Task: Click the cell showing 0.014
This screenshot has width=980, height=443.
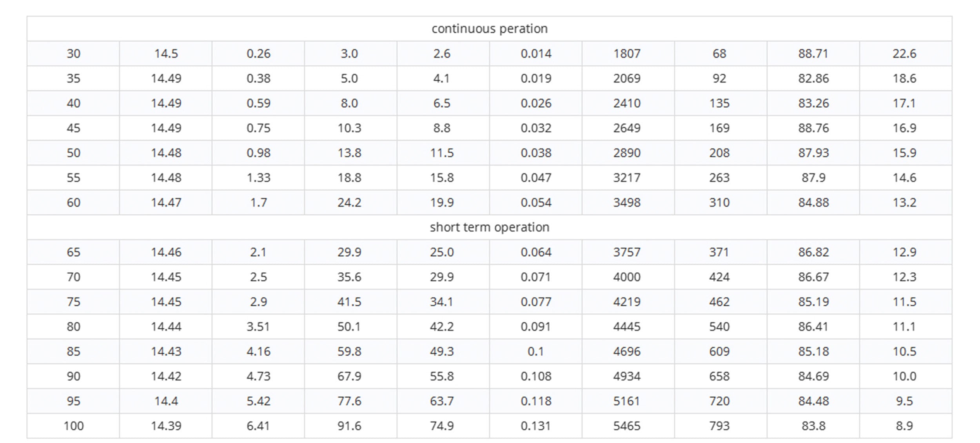Action: coord(536,53)
